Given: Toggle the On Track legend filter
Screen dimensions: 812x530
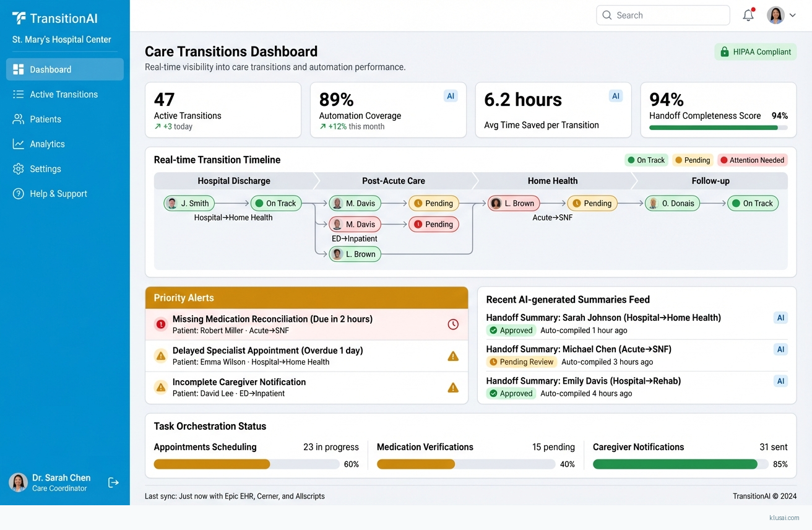Looking at the screenshot, I should [646, 160].
